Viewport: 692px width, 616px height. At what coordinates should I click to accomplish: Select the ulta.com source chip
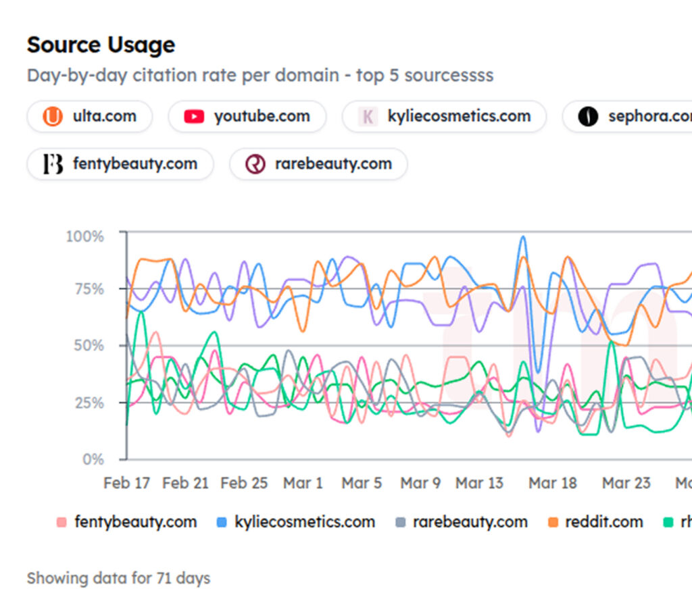tap(90, 116)
